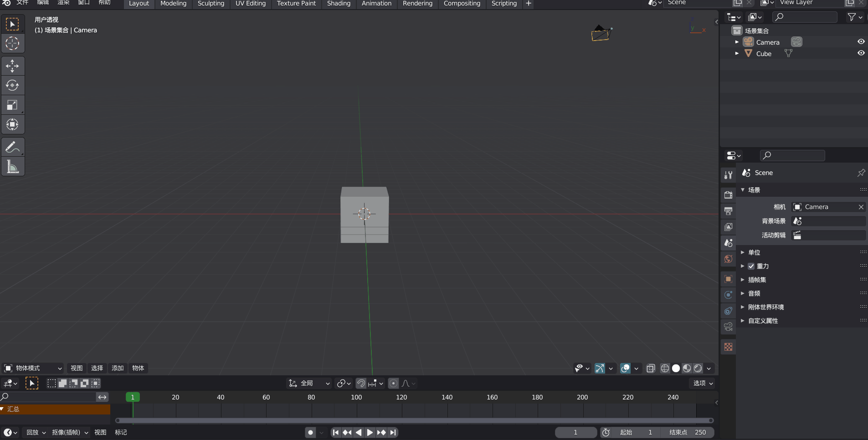Play the animation in reverse
868x440 pixels.
359,432
